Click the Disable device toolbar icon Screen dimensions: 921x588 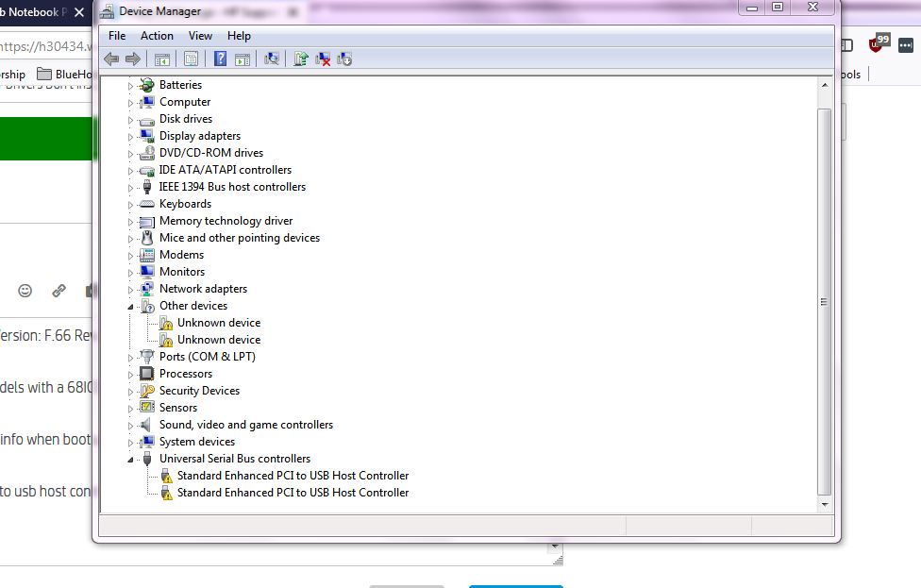pyautogui.click(x=344, y=59)
